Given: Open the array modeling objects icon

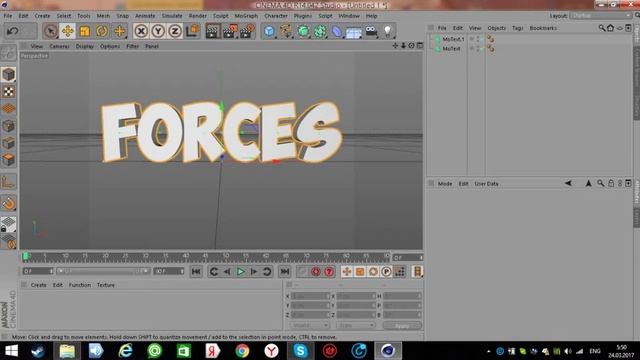Looking at the screenshot, I should click(x=320, y=31).
